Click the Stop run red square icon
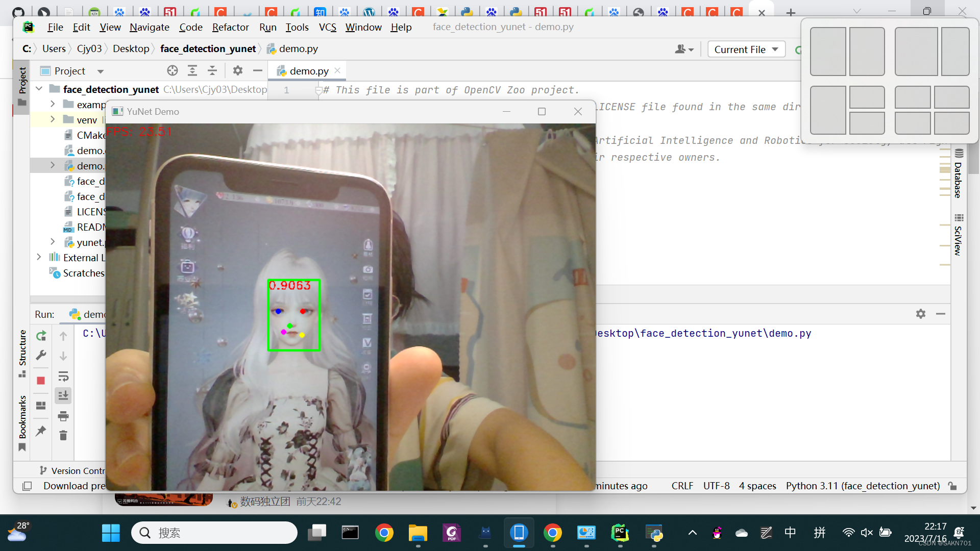980x551 pixels. (41, 381)
